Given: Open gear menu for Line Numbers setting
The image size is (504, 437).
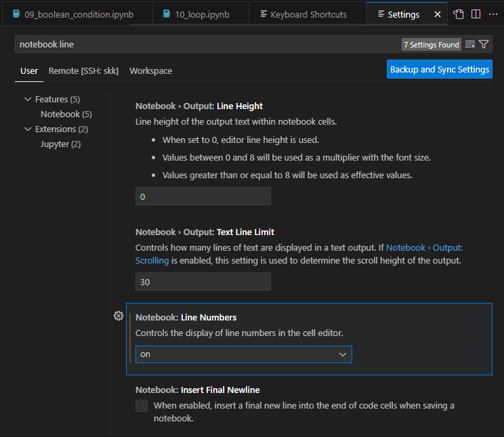Looking at the screenshot, I should (x=119, y=316).
